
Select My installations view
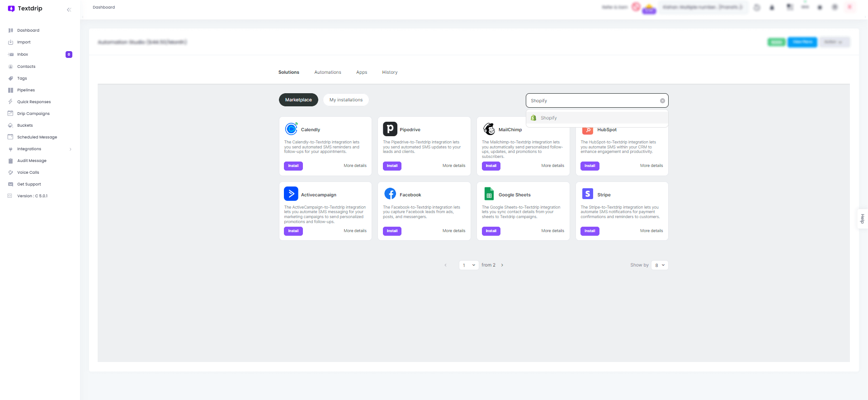346,100
